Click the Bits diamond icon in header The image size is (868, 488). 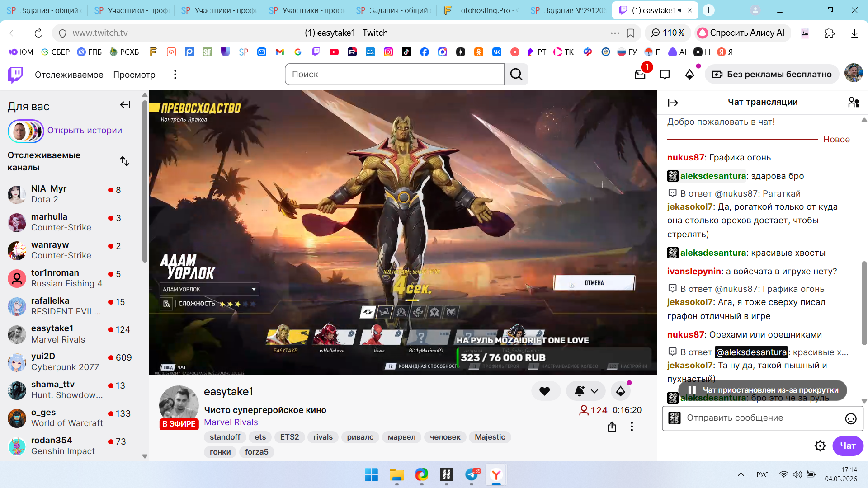[689, 75]
